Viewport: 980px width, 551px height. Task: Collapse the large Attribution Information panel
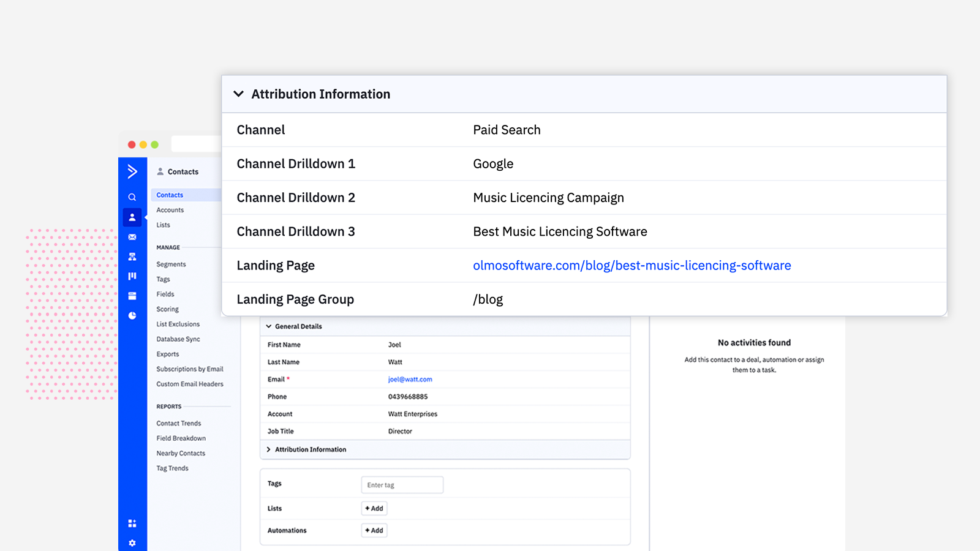coord(239,94)
